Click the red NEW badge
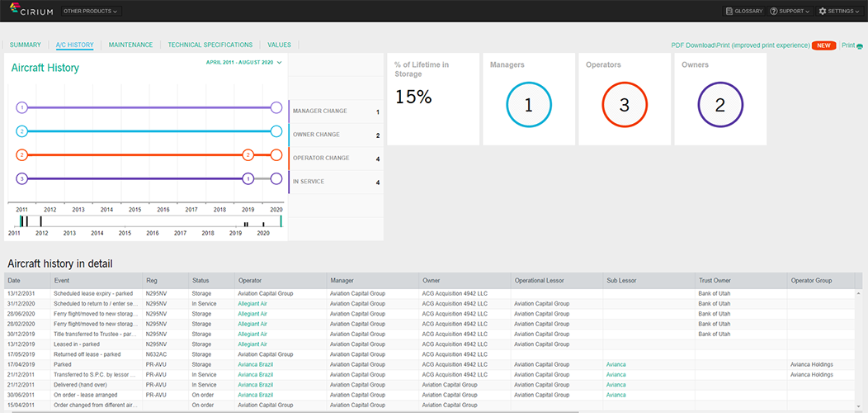Screen dimensions: 868x413 [x=823, y=45]
